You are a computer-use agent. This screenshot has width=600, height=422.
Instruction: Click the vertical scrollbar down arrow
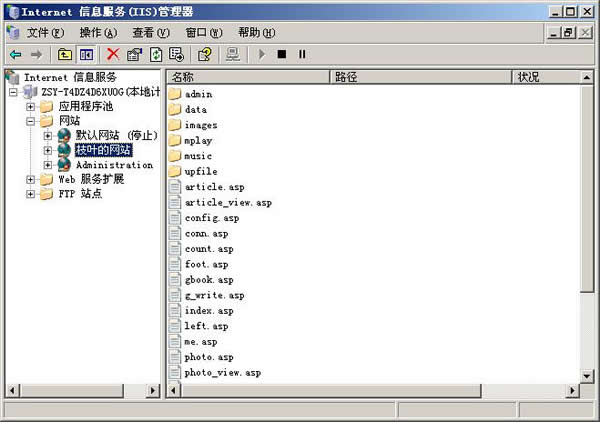[587, 376]
